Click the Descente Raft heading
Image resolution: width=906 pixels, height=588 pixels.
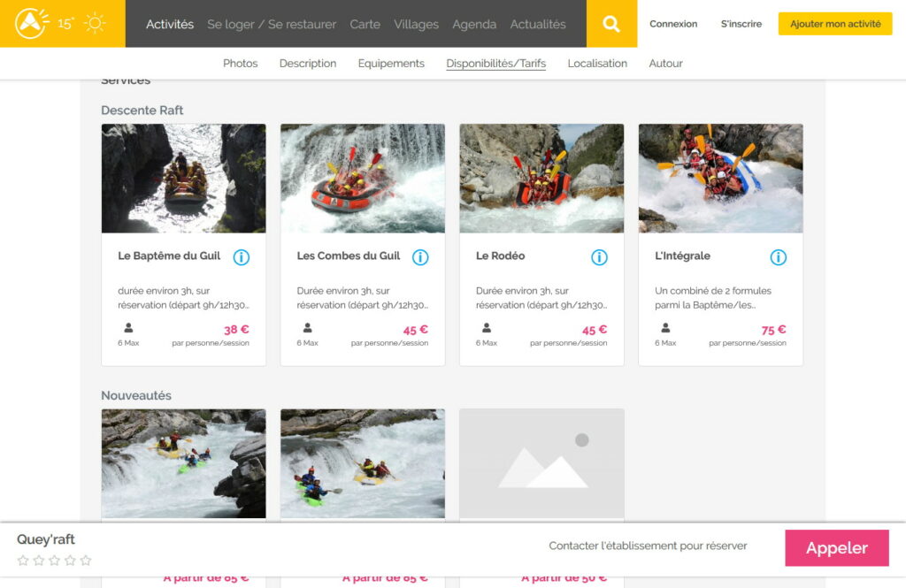tap(142, 111)
